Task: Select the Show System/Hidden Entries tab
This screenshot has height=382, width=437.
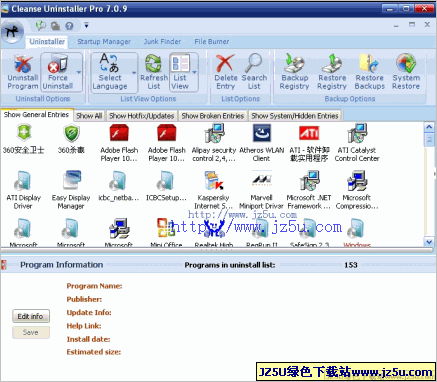Action: pos(295,116)
